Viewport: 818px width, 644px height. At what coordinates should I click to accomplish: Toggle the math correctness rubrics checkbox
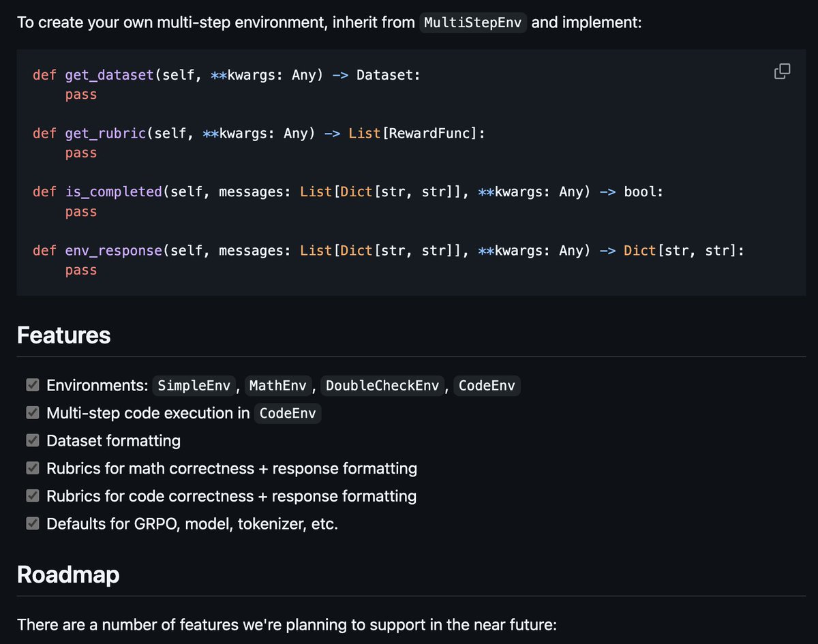pos(32,468)
